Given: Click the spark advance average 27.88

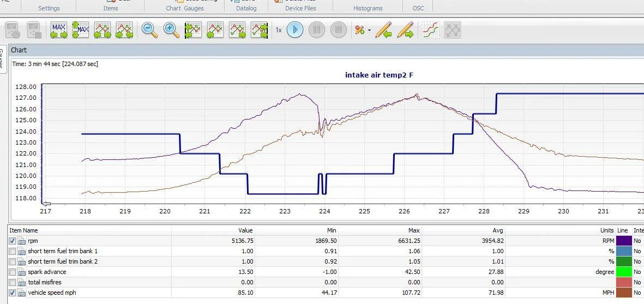Looking at the screenshot, I should tap(495, 272).
